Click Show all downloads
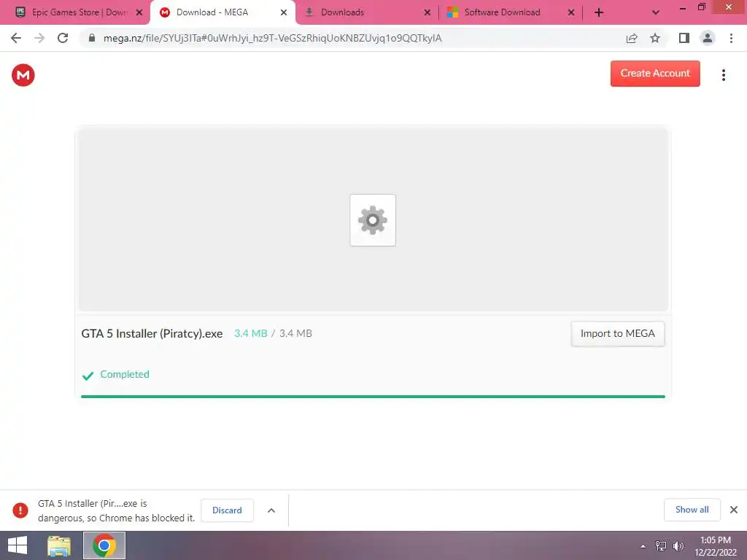The image size is (747, 560). click(692, 510)
